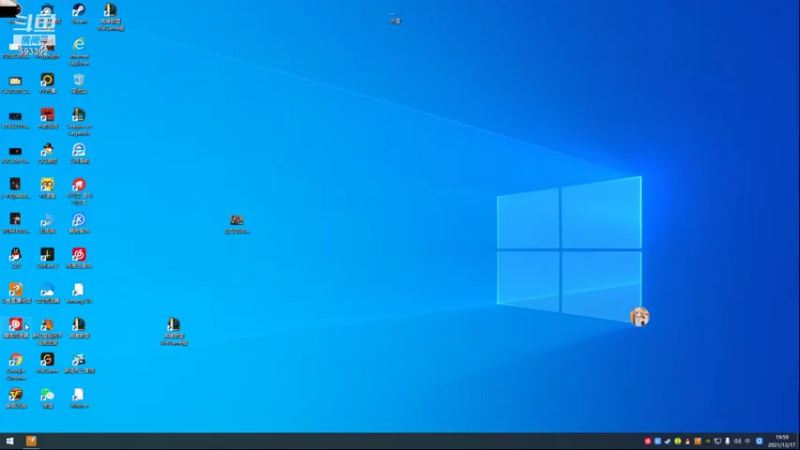
Task: Open the Windows Start menu
Action: click(x=9, y=441)
